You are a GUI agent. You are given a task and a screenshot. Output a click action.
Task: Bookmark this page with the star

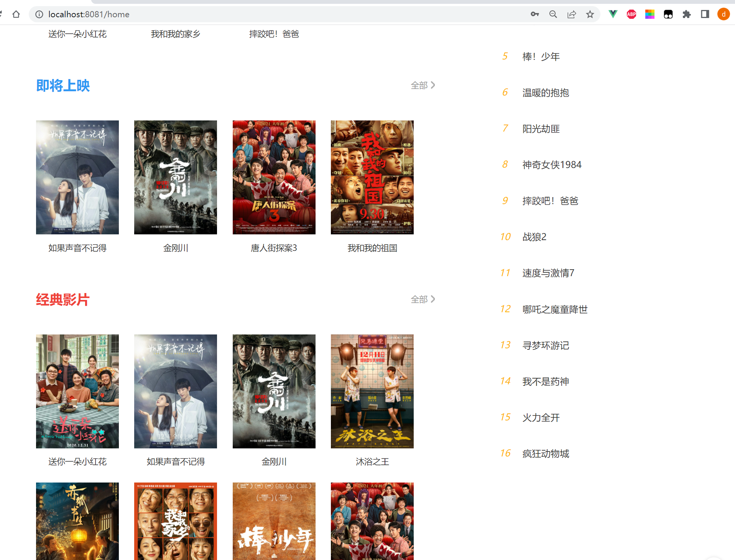[590, 14]
